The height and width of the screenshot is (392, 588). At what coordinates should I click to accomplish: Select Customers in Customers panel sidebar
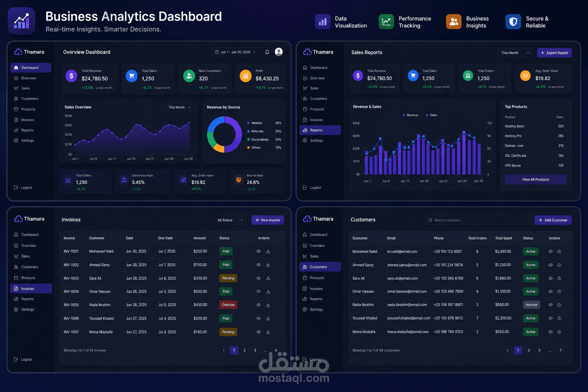point(320,267)
